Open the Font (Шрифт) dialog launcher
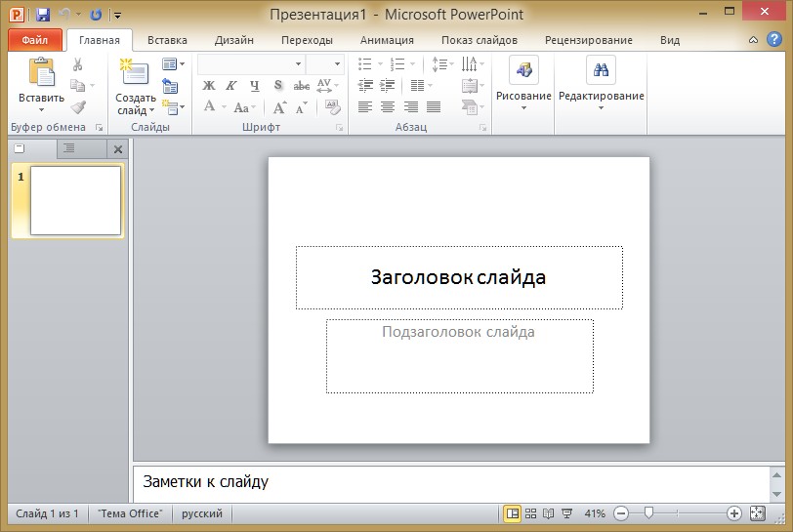This screenshot has width=793, height=532. (x=340, y=128)
